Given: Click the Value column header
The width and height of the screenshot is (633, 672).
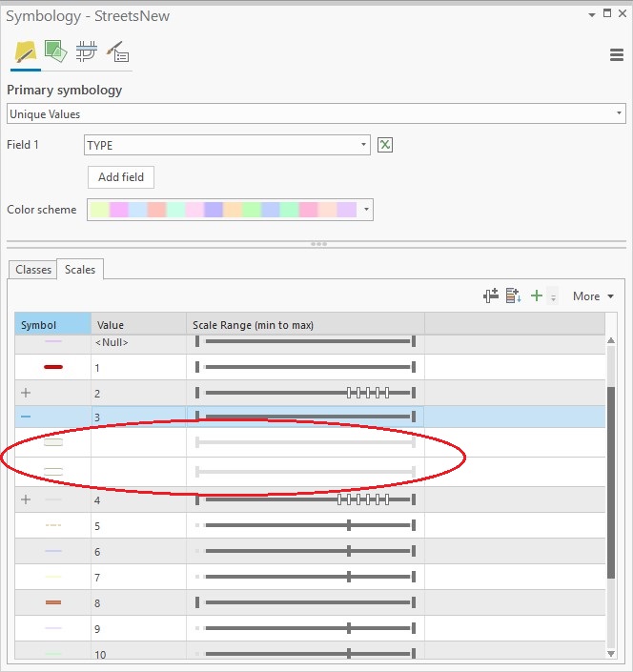Looking at the screenshot, I should click(x=138, y=324).
